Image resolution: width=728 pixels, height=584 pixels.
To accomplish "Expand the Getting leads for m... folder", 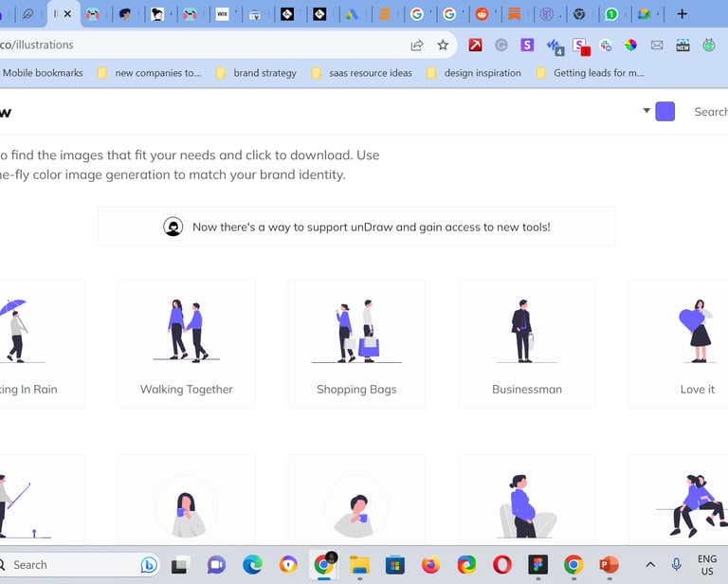I will click(591, 73).
